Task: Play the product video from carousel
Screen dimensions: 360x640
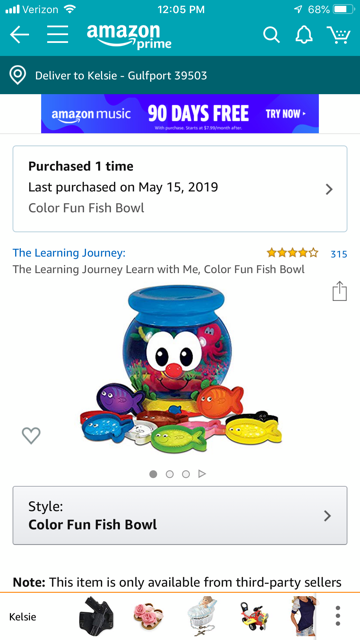Action: click(202, 474)
